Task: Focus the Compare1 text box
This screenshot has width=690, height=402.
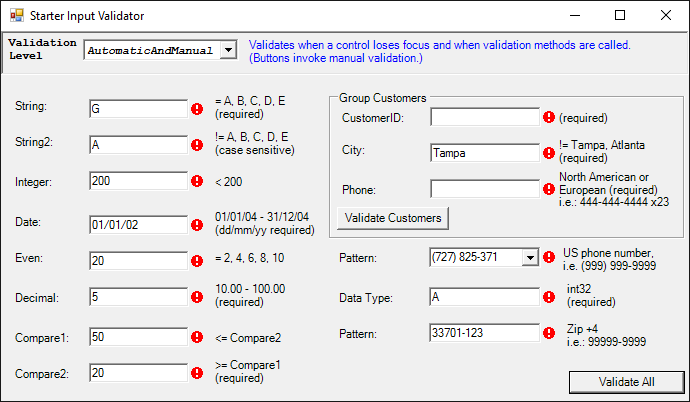Action: tap(138, 336)
